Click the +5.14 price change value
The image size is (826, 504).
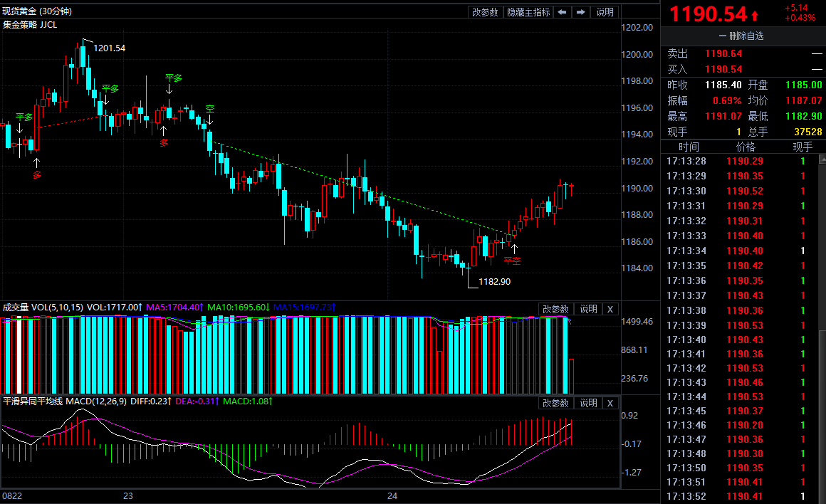(x=796, y=7)
